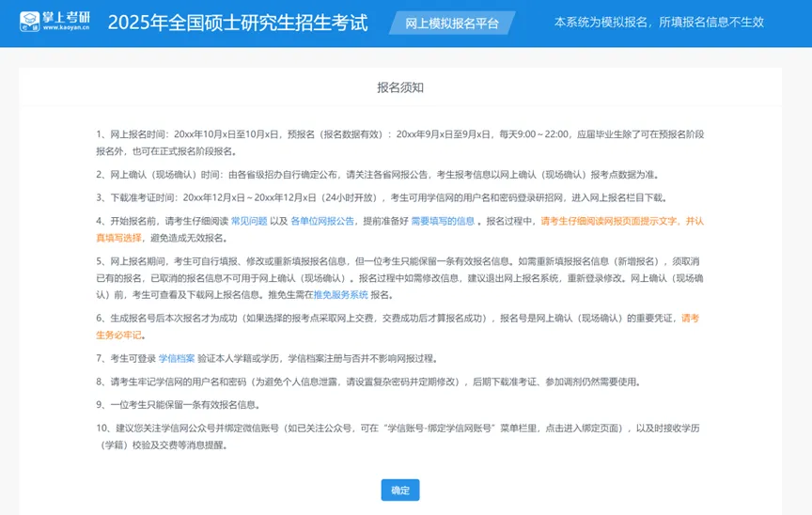812x515 pixels.
Task: Click item 9 text 一位考生只能保留一条有效报名信息
Action: point(185,405)
